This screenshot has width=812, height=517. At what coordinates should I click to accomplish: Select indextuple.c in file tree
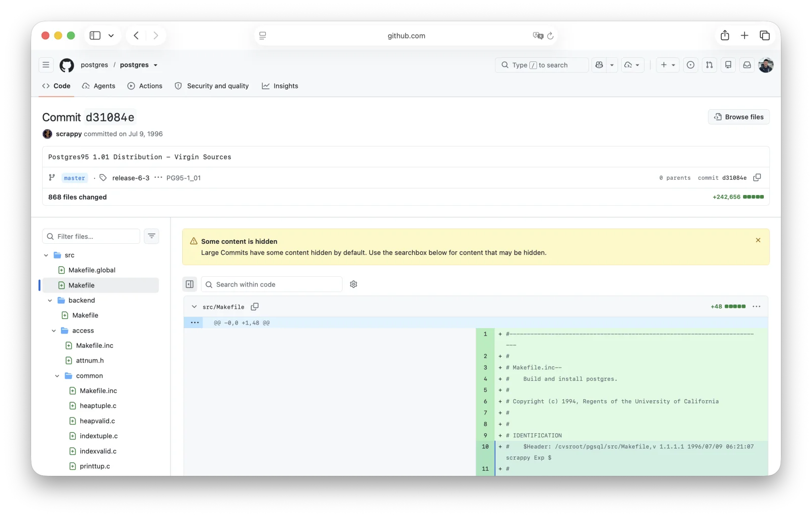(98, 436)
